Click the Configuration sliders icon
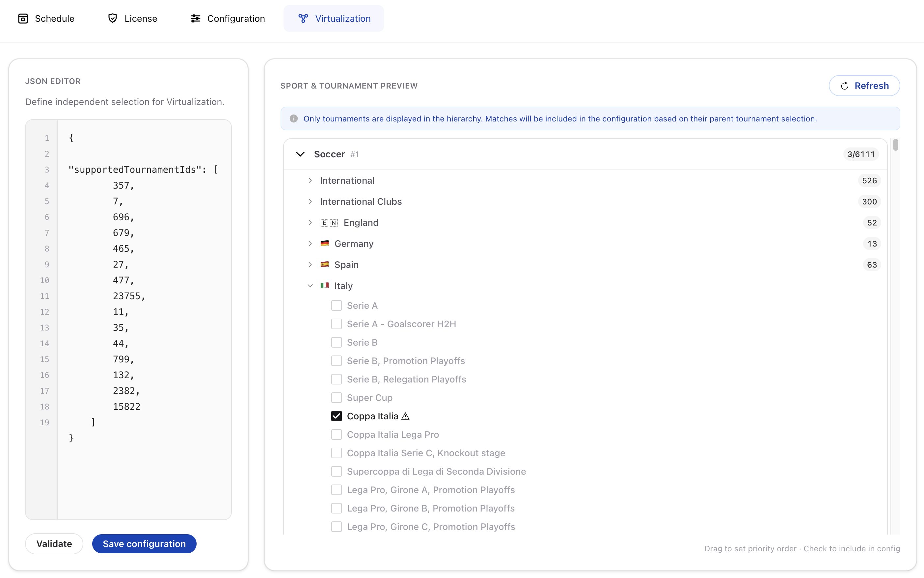924x578 pixels. 195,18
